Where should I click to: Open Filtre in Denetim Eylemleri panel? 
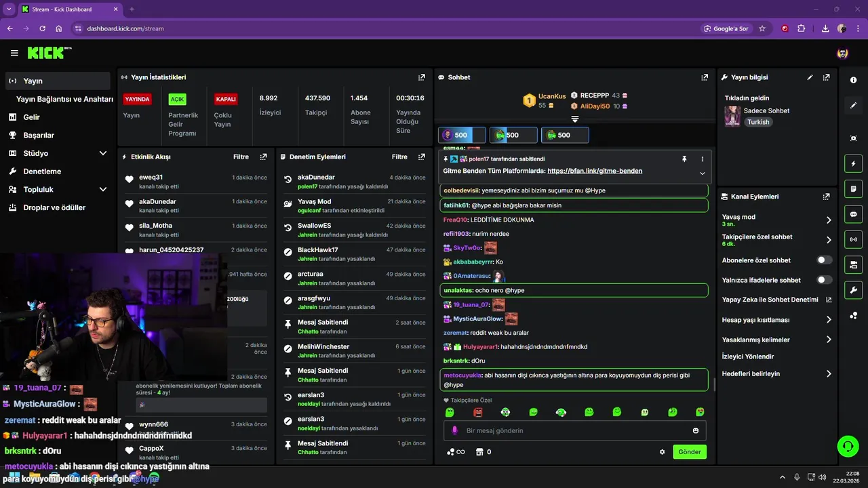click(399, 157)
